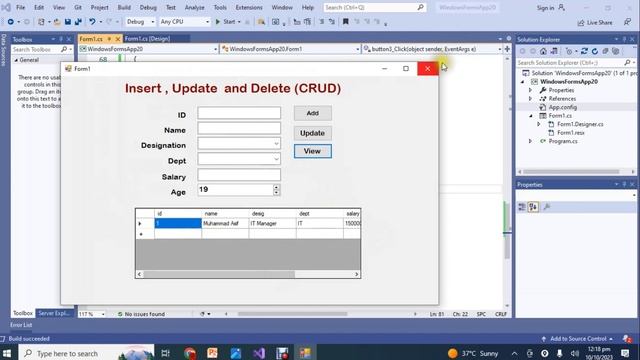640x360 pixels.
Task: Click the search magnifier in Solution Explorer
Action: [627, 62]
